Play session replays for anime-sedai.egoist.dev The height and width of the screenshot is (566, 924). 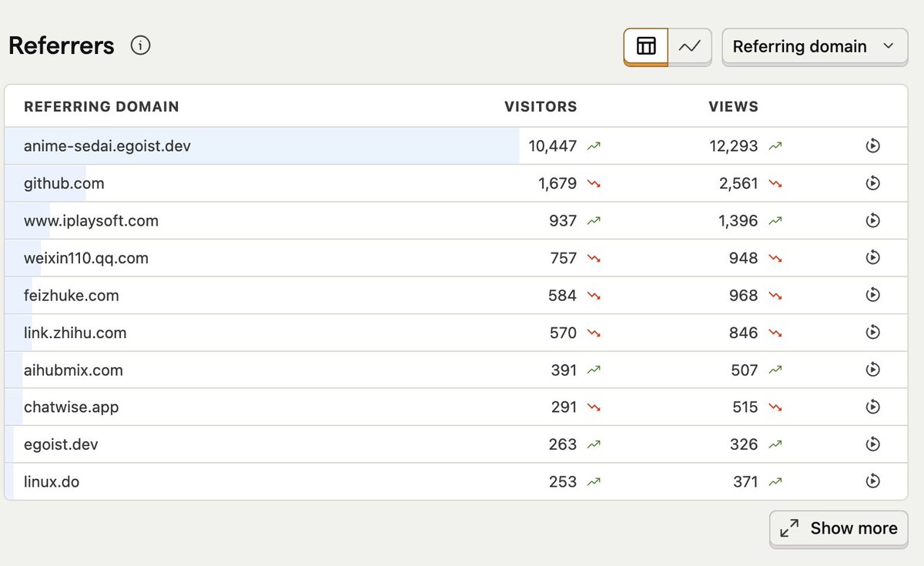click(x=872, y=146)
